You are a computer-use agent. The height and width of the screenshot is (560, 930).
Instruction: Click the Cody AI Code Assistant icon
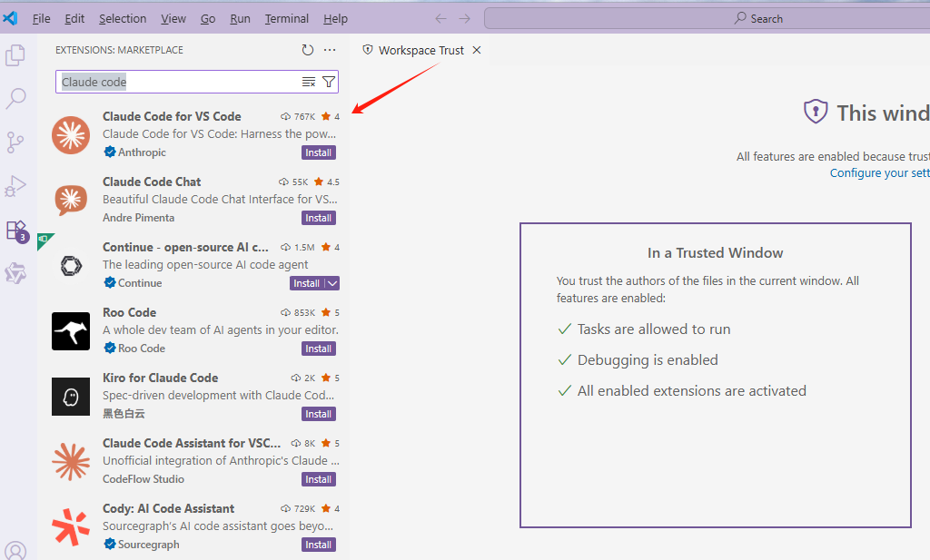[71, 526]
